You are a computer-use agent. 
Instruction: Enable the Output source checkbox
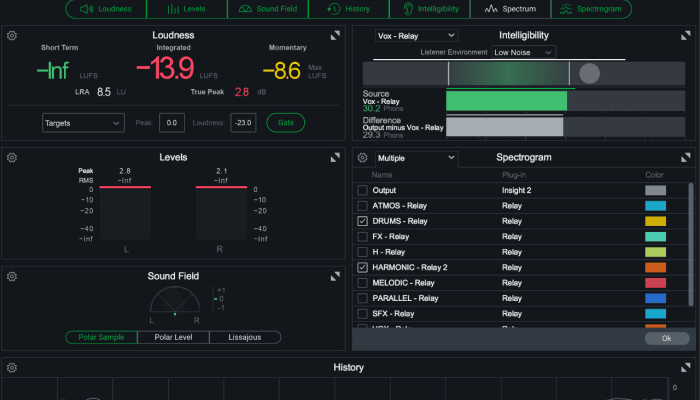(362, 190)
